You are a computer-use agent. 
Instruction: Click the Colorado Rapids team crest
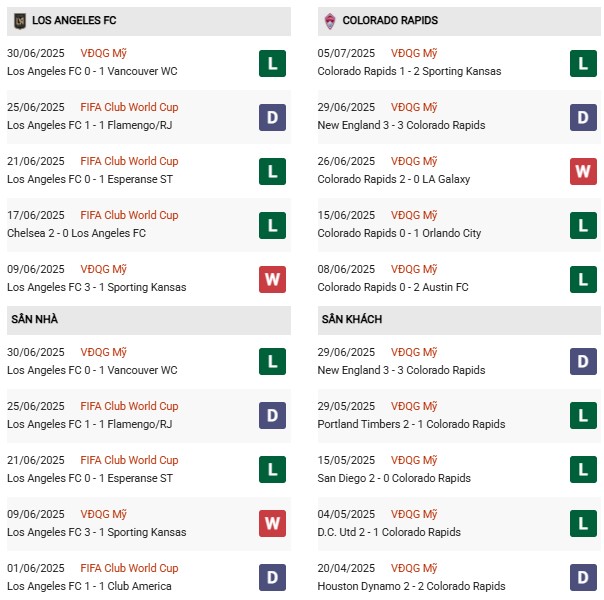[329, 20]
